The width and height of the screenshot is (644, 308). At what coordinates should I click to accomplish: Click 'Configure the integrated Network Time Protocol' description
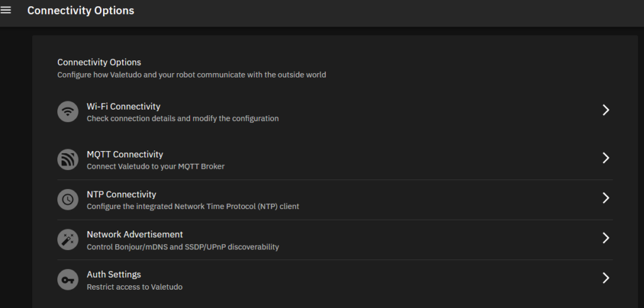point(193,207)
